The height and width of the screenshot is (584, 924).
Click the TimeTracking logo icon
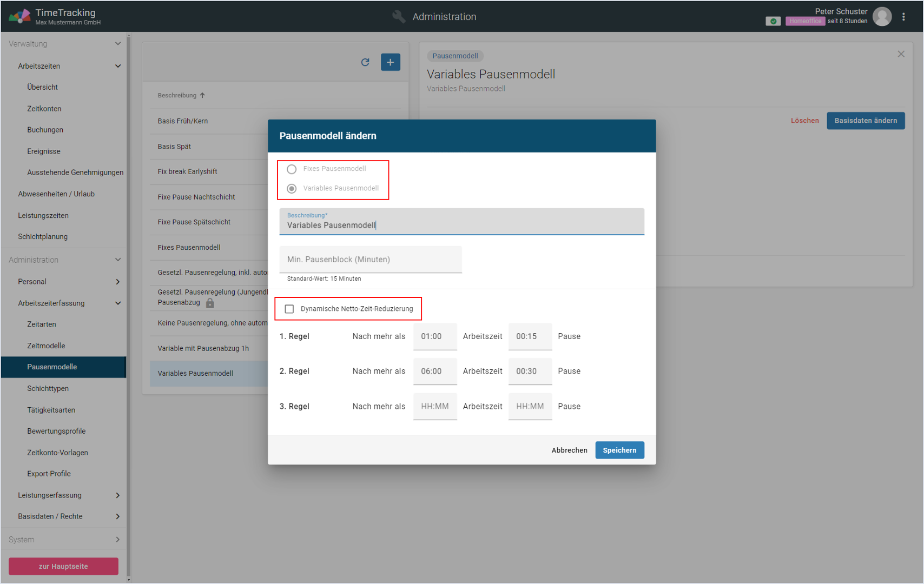tap(19, 16)
